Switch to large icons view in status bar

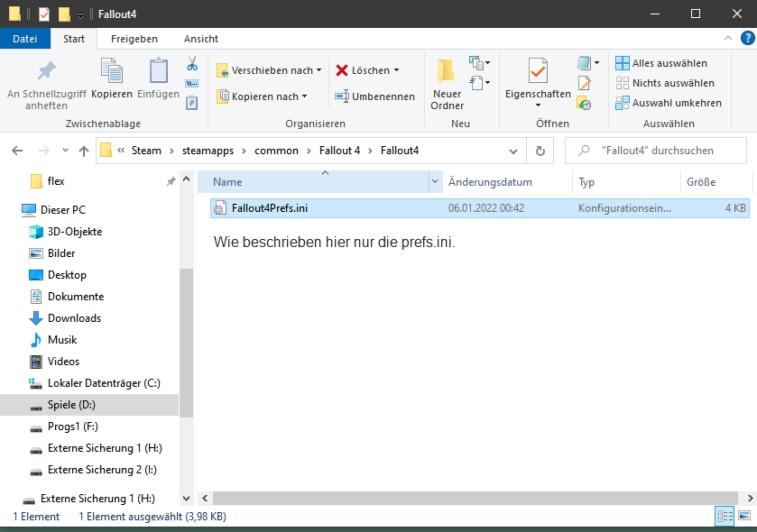[744, 516]
